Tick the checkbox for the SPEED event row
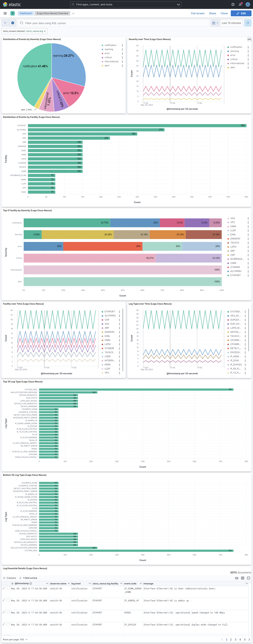The height and width of the screenshot is (644, 253). click(x=8, y=612)
